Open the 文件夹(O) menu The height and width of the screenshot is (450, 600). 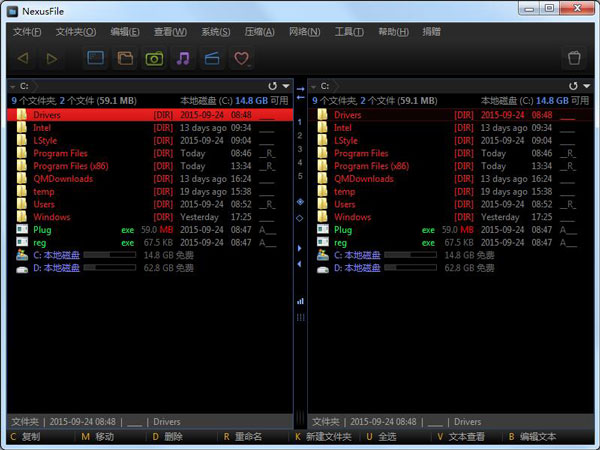click(x=76, y=32)
